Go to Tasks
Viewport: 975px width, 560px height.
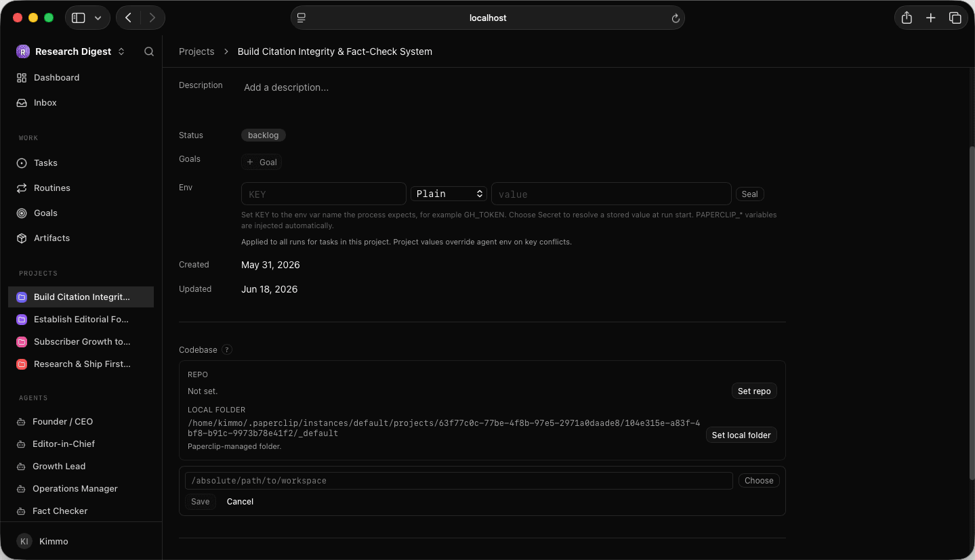pyautogui.click(x=81, y=163)
